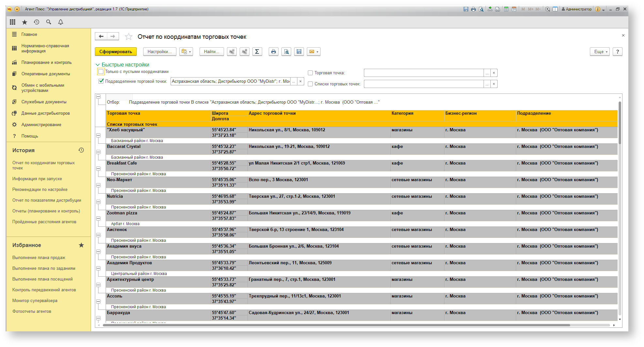Open print preview icon in report toolbar
Image resolution: width=644 pixels, height=347 pixels.
[286, 51]
